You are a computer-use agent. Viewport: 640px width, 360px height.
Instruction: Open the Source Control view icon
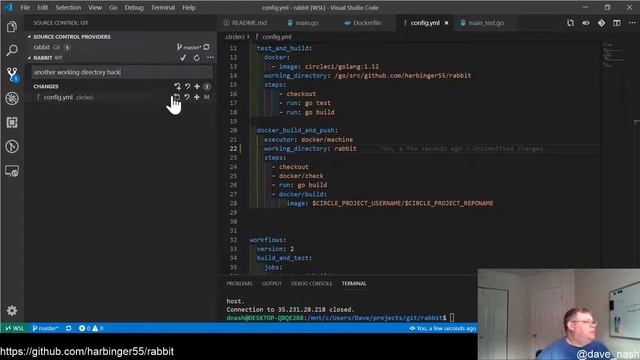12,75
